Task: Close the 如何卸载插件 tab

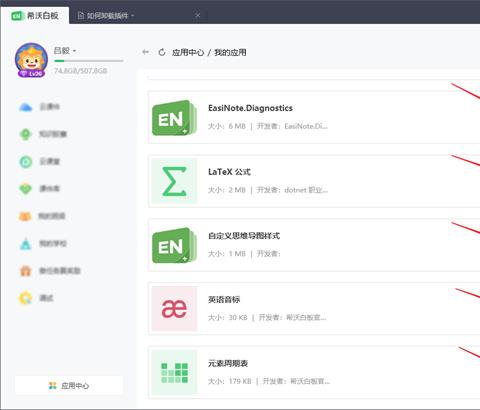Action: 198,15
